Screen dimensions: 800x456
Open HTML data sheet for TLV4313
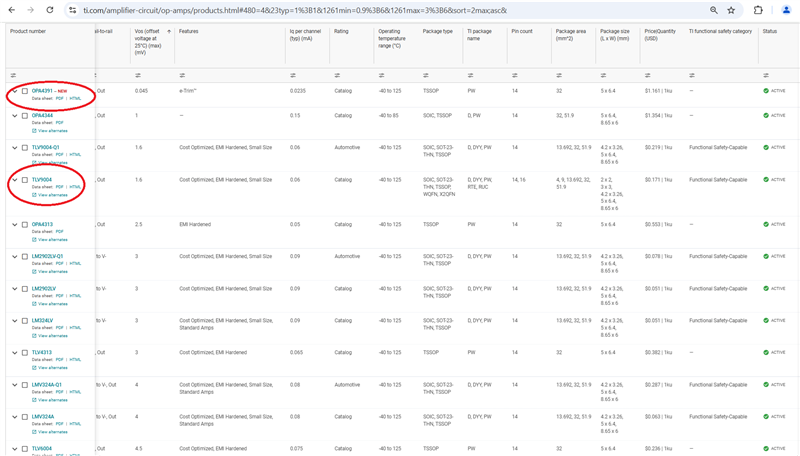tap(75, 360)
